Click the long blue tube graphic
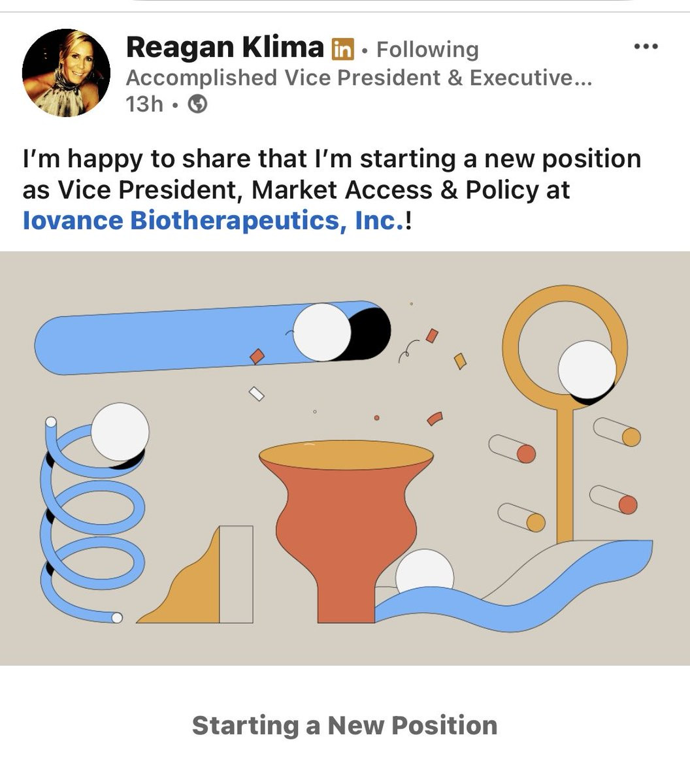 click(163, 340)
